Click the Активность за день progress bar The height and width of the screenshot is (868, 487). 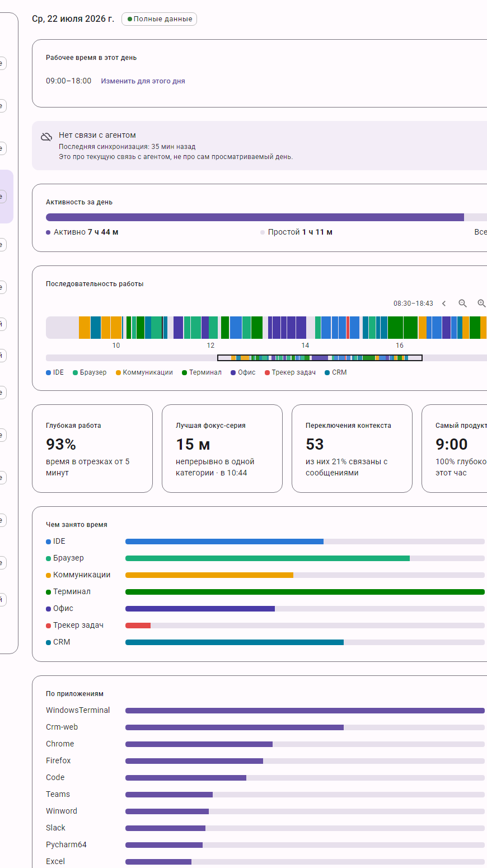(266, 217)
